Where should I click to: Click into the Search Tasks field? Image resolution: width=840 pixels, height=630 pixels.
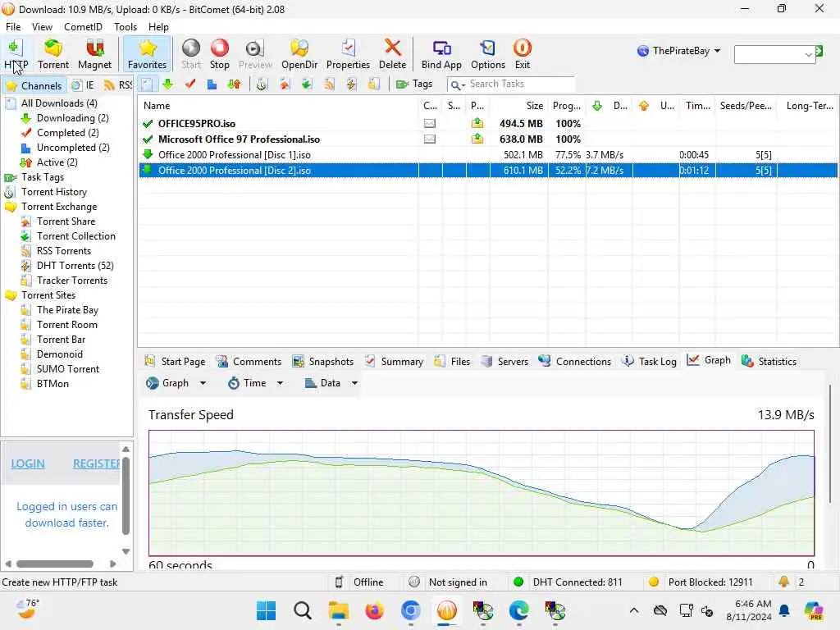[521, 84]
